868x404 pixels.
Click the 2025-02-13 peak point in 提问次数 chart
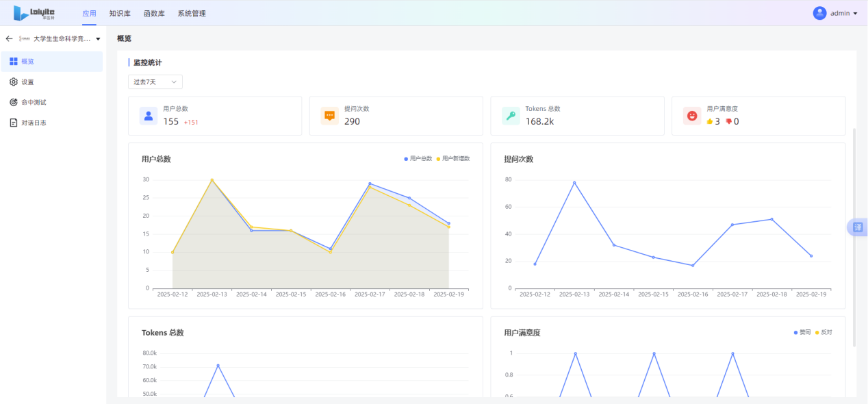point(574,183)
